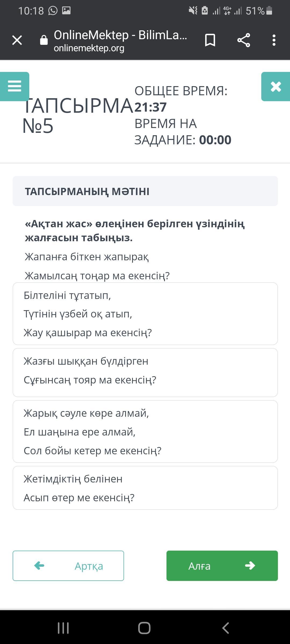Continue with the green Алға button

pos(222,566)
